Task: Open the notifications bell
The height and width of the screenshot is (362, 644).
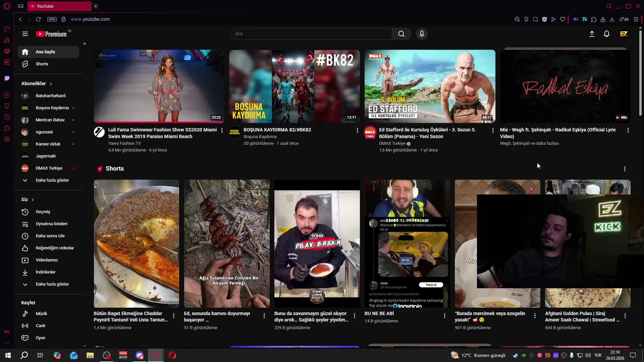Action: click(x=607, y=34)
